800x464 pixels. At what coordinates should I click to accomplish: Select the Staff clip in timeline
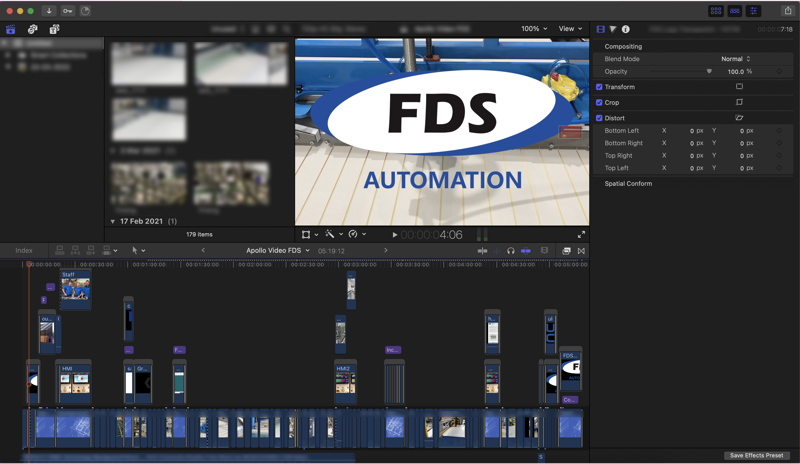click(76, 289)
